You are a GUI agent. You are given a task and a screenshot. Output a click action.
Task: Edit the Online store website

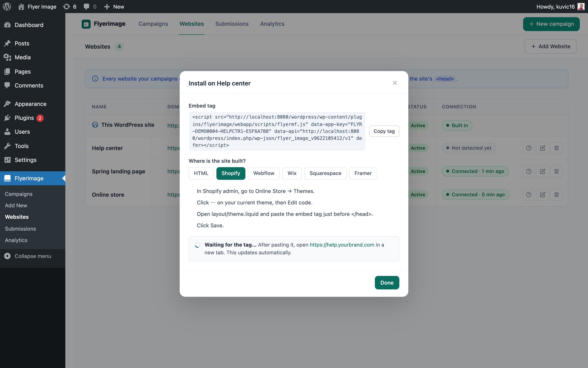[542, 195]
